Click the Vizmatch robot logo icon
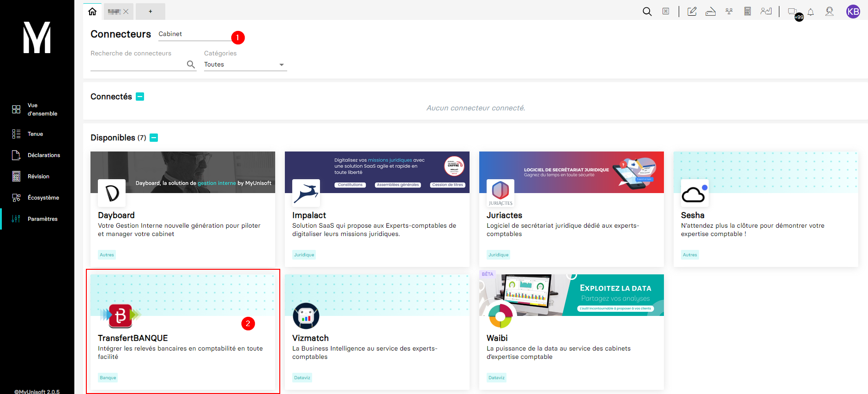The image size is (868, 394). coord(306,316)
